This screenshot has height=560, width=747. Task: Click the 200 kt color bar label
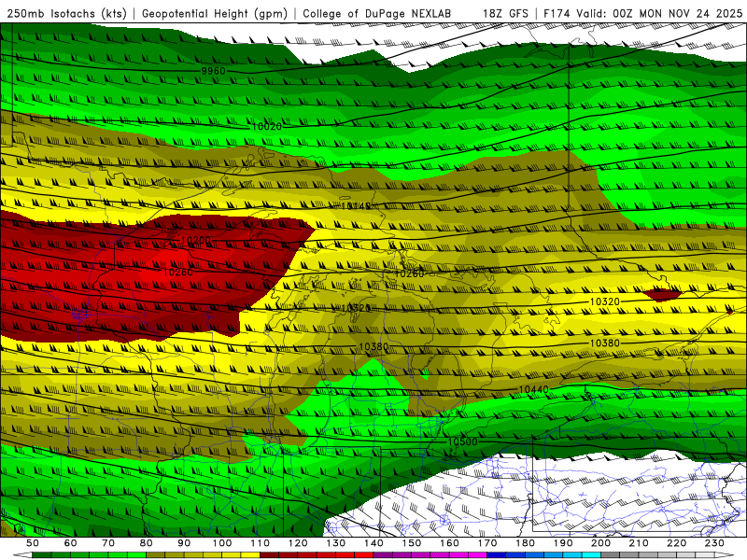pos(600,543)
